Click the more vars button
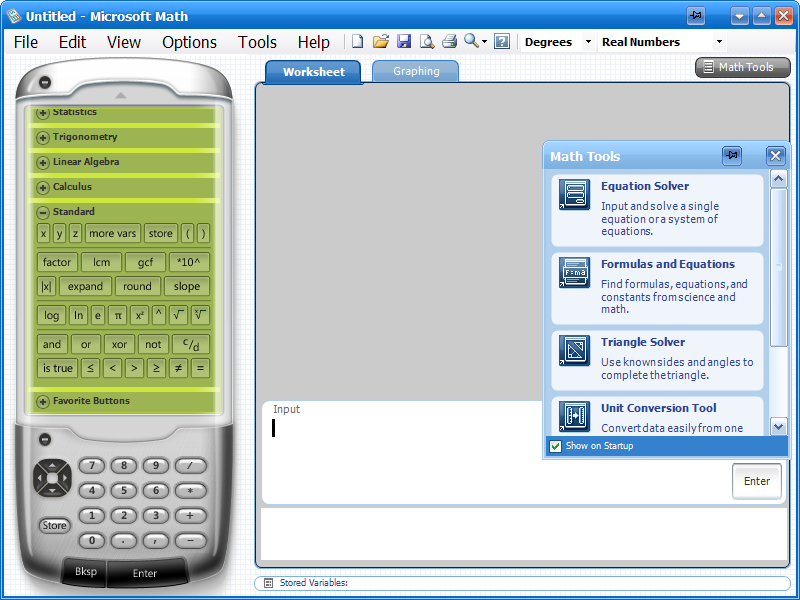The height and width of the screenshot is (600, 800). (113, 234)
